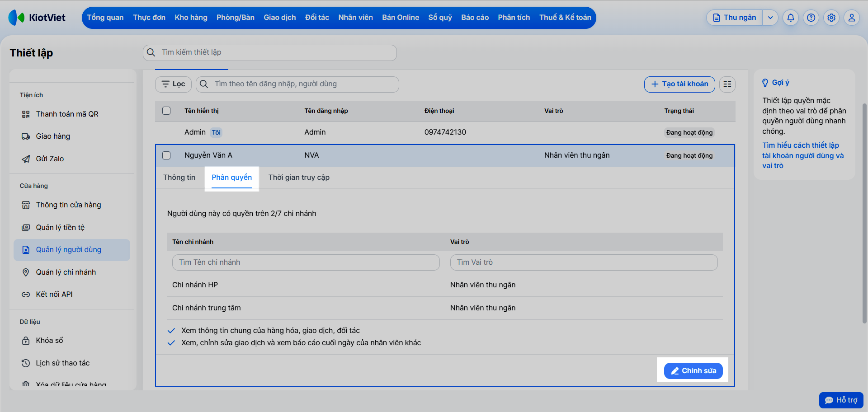Click the Tạo tài khoản button
868x412 pixels.
(679, 84)
